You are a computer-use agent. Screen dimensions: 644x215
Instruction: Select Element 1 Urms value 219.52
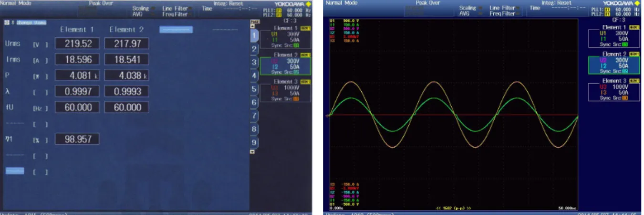[77, 43]
